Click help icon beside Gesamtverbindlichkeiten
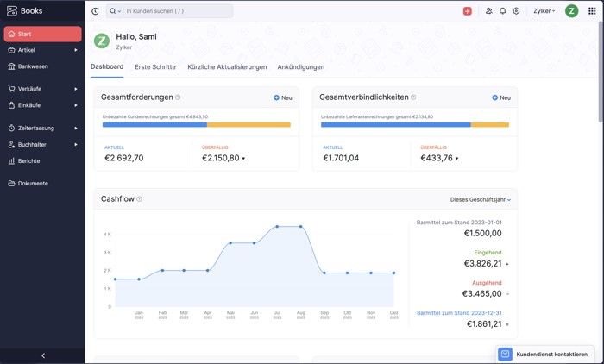The height and width of the screenshot is (364, 604). point(413,97)
